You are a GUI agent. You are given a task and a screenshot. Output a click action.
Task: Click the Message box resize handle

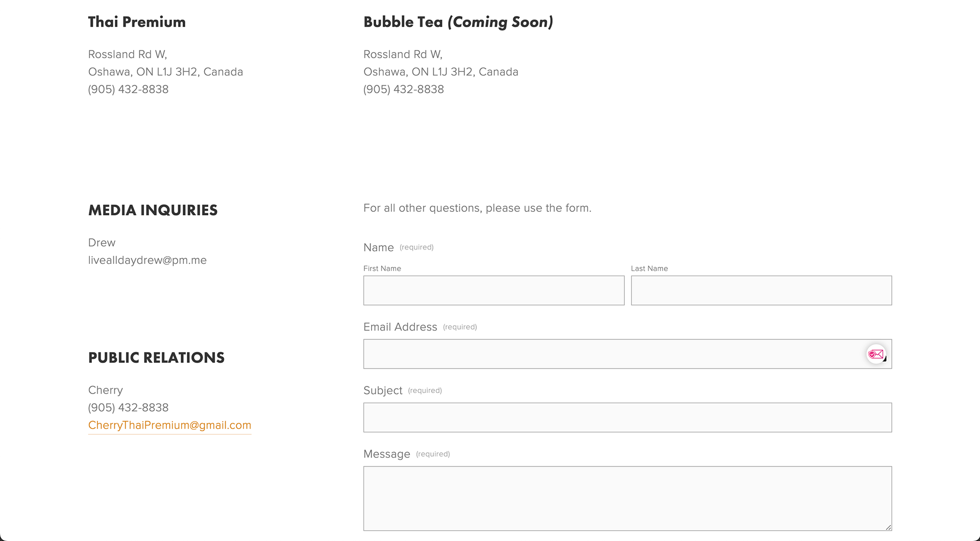click(x=888, y=527)
